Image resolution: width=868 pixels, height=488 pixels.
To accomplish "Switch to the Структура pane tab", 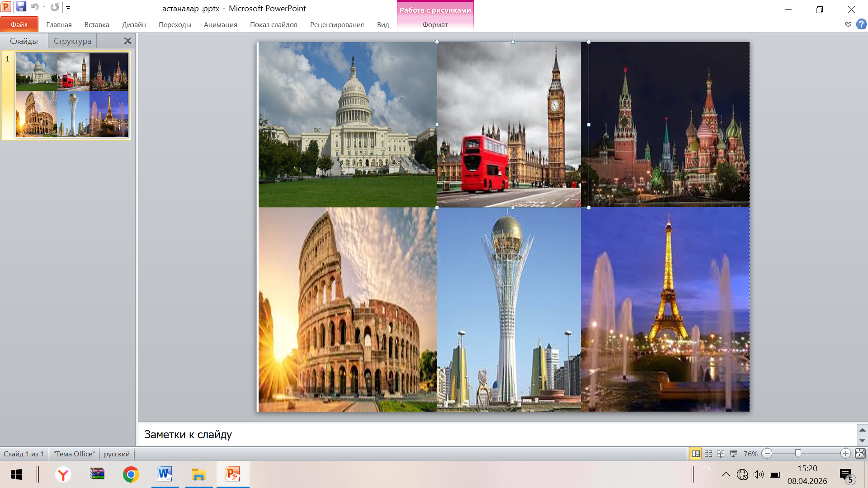I will pyautogui.click(x=72, y=41).
